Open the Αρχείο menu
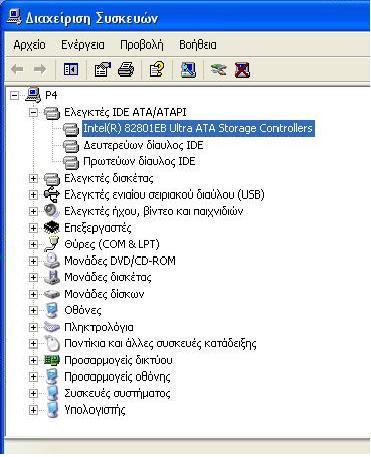The width and height of the screenshot is (371, 457). [29, 45]
